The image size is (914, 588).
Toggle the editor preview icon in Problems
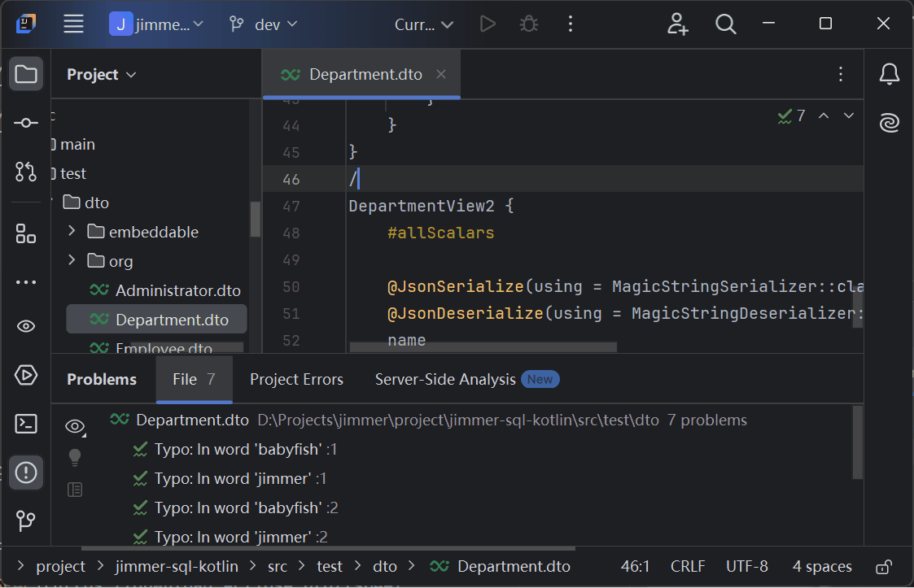tap(75, 490)
